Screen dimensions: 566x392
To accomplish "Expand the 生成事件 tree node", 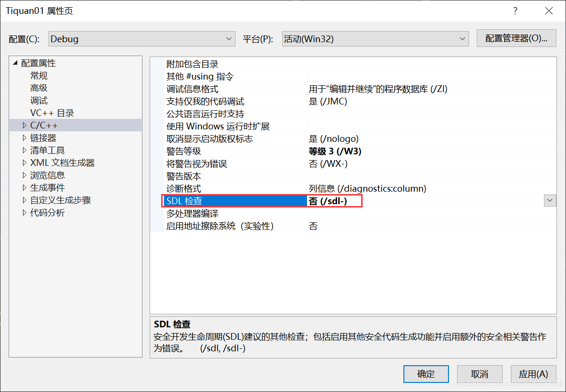I will click(x=25, y=187).
